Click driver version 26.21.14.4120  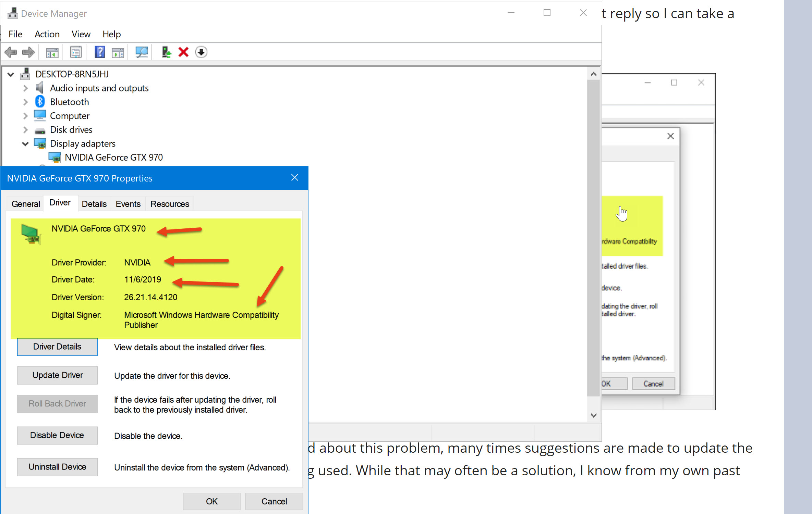[x=151, y=297]
